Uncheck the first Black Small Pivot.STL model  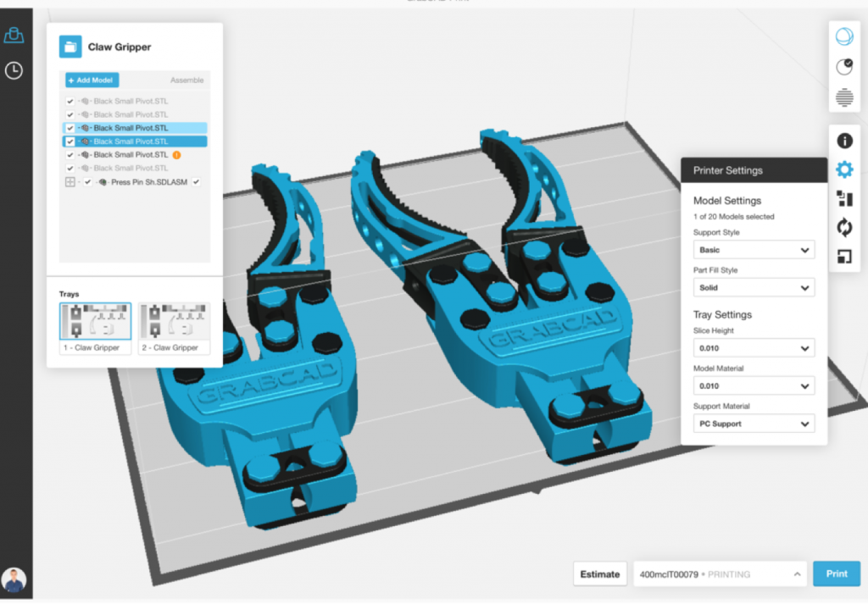70,101
